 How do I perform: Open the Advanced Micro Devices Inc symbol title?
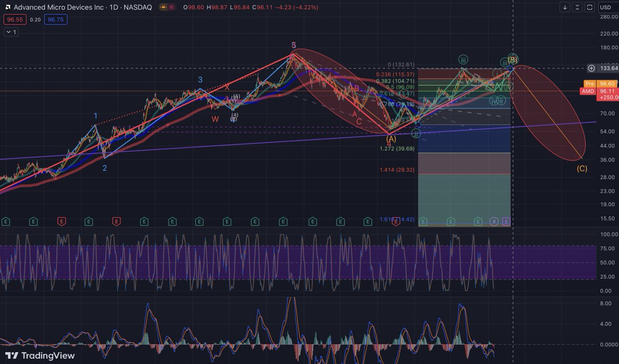click(58, 8)
